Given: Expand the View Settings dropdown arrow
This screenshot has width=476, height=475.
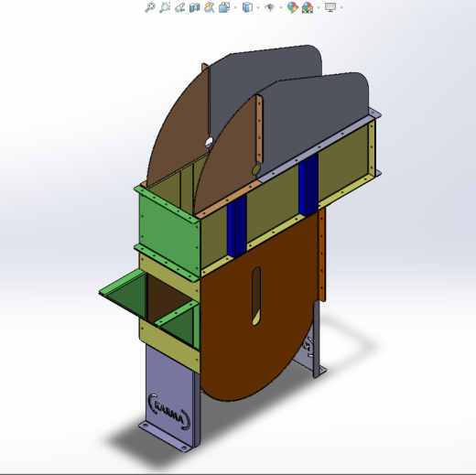Looking at the screenshot, I should click(341, 7).
